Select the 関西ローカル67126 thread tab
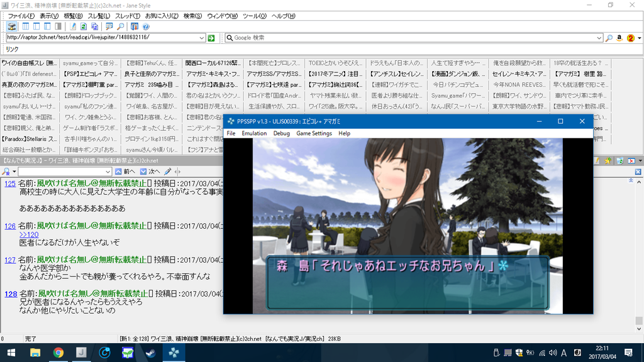Image resolution: width=644 pixels, height=362 pixels. click(x=213, y=63)
